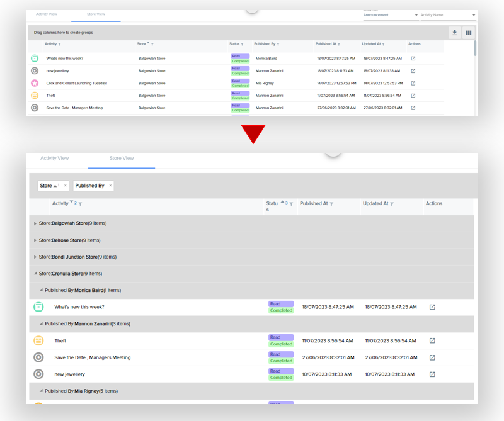
Task: Open 'Click and Collect Launching Tuesday!' action link icon
Action: (x=413, y=83)
